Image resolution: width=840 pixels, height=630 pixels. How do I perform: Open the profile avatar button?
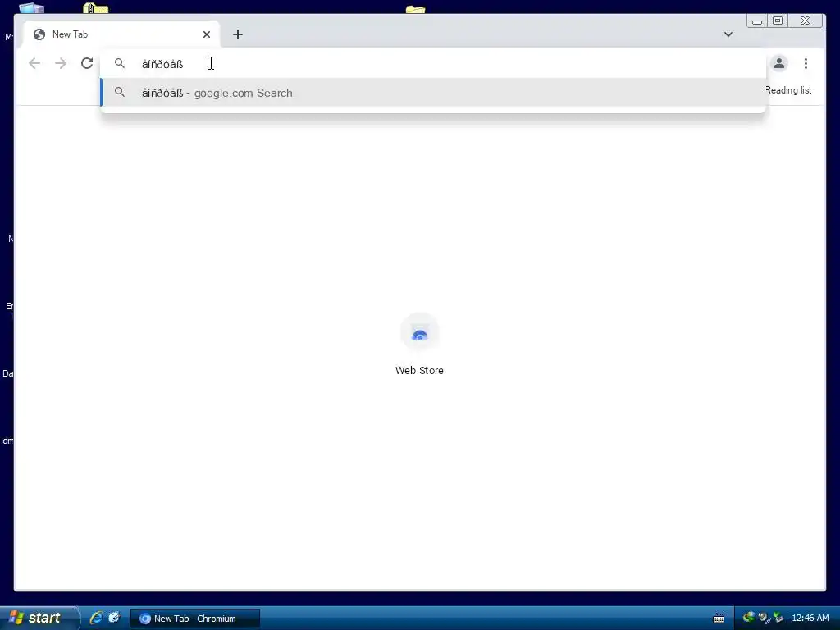[x=779, y=63]
